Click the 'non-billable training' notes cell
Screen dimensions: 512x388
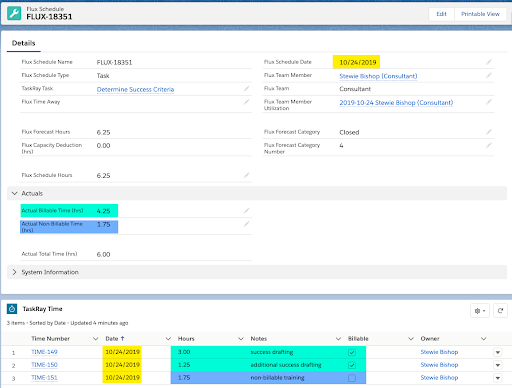(x=277, y=378)
